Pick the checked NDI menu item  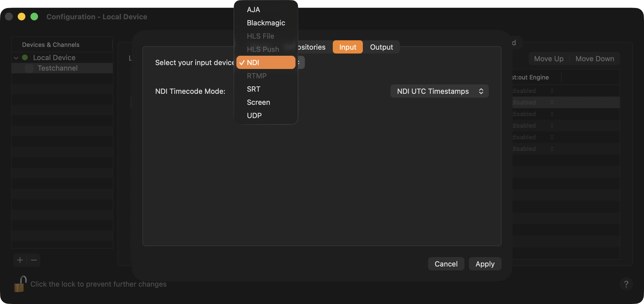[266, 63]
